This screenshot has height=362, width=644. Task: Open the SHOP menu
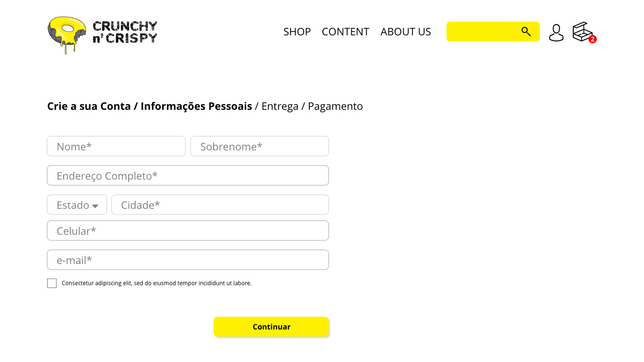point(297,32)
